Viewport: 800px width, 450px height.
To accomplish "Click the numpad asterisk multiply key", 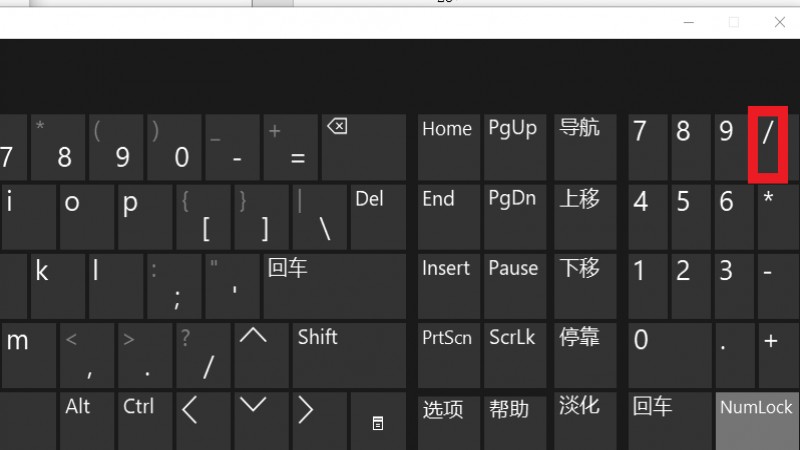I will click(x=779, y=217).
